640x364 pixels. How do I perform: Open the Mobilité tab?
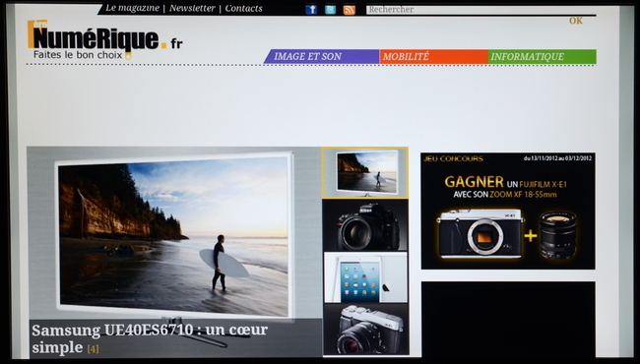[434, 57]
